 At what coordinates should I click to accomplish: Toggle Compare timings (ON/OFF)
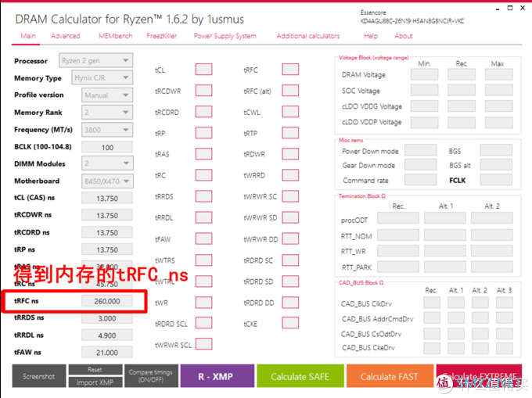(x=151, y=376)
